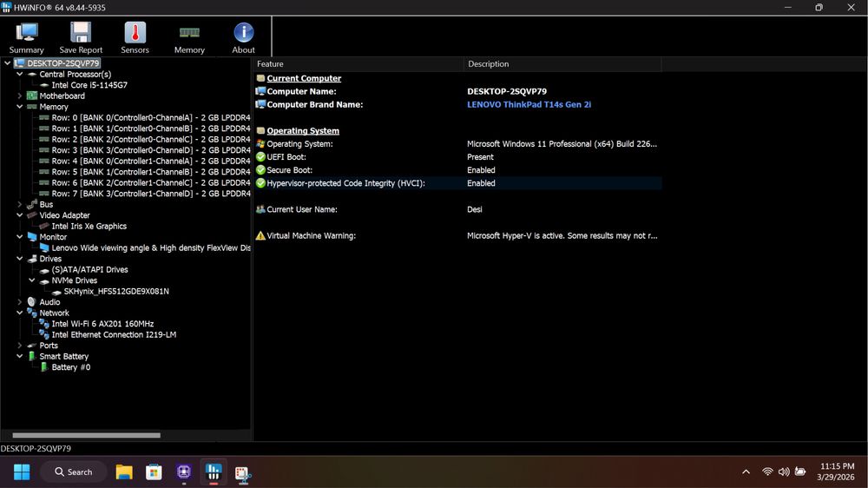This screenshot has height=488, width=868.
Task: Expand the Ports node
Action: 20,346
